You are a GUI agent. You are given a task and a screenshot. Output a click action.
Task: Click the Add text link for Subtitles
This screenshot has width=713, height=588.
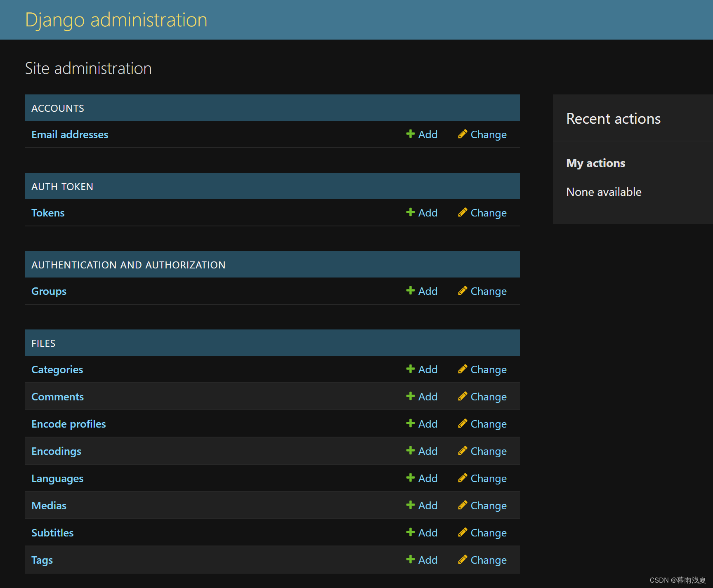[x=428, y=533]
